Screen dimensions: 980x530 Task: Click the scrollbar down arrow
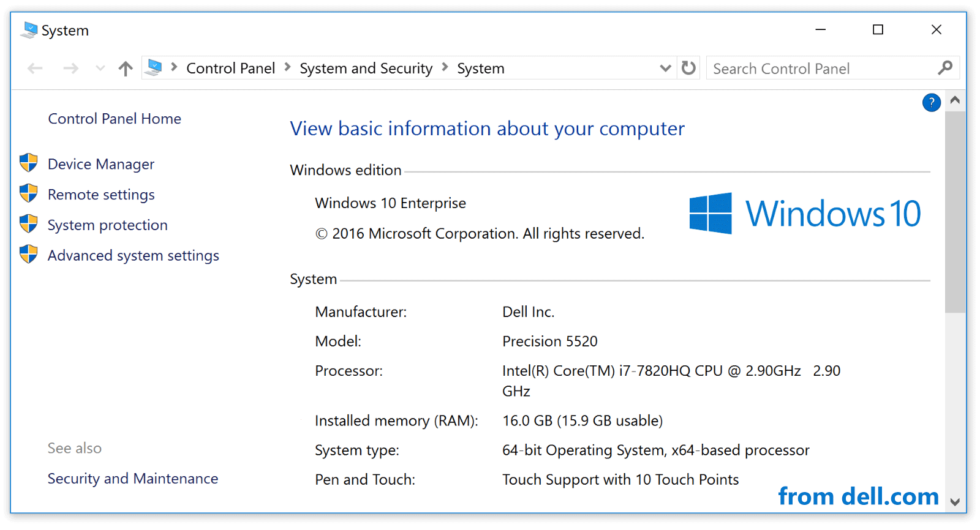click(954, 502)
